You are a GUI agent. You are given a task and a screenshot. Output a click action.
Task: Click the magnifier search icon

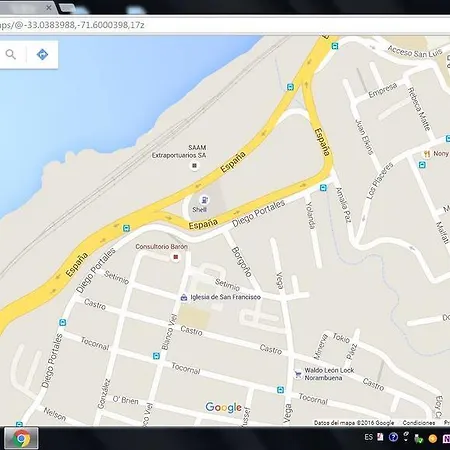coord(11,54)
